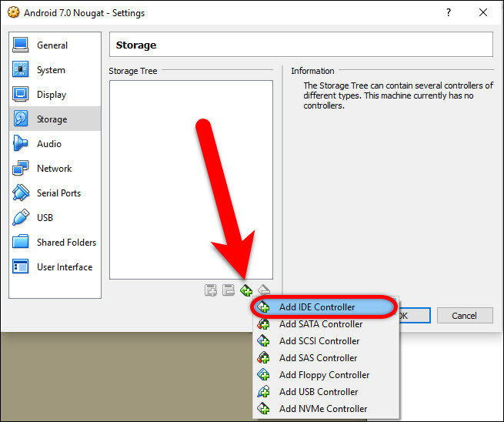
Task: Click the icon beside Add NVMe Controller
Action: (x=264, y=408)
